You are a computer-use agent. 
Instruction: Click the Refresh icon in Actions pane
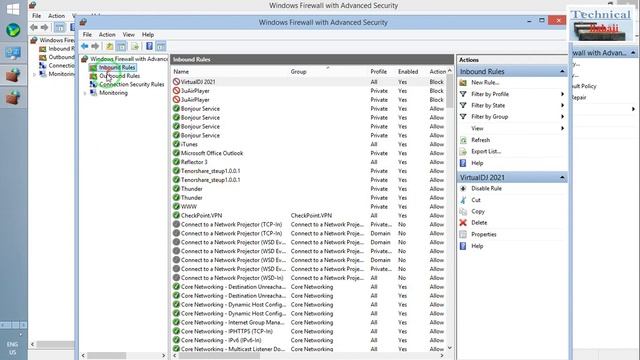463,140
